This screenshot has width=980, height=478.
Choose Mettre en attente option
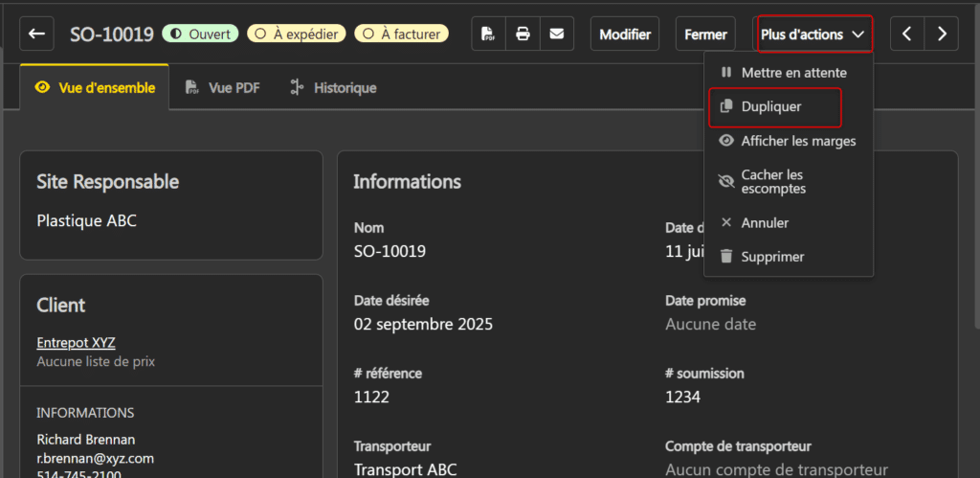[x=792, y=73]
